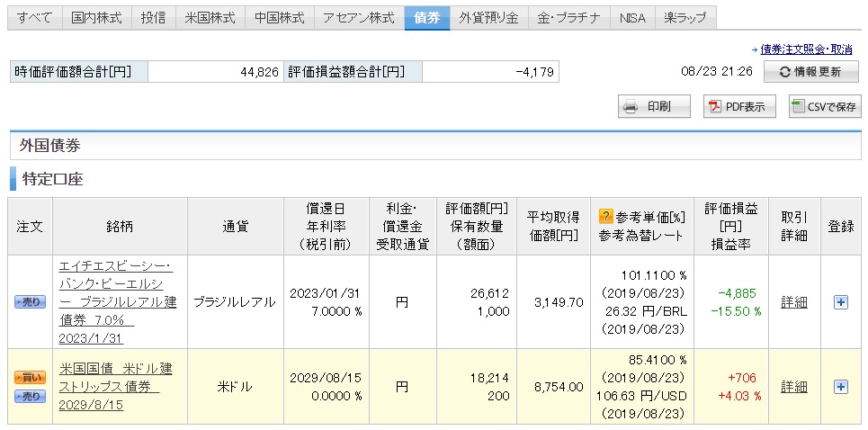The image size is (868, 430).
Task: Click the 2023/01/31 7.0000 % cell
Action: coord(326,302)
